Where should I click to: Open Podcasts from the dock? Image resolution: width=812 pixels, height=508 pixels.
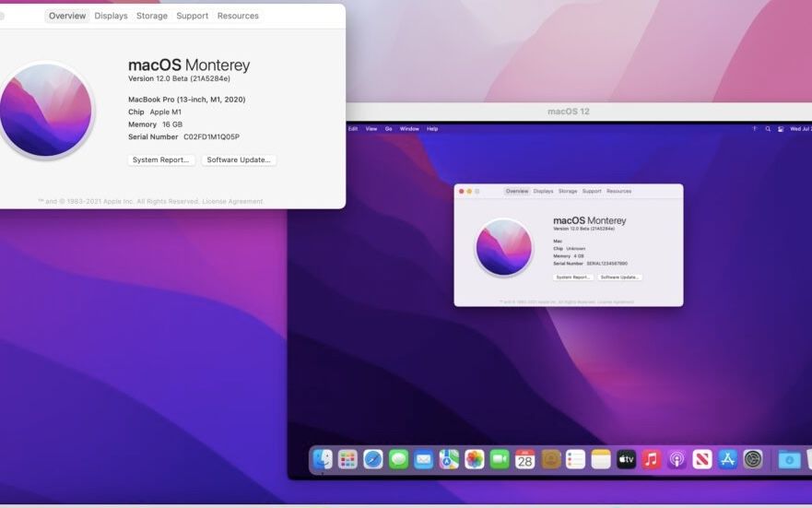click(677, 459)
